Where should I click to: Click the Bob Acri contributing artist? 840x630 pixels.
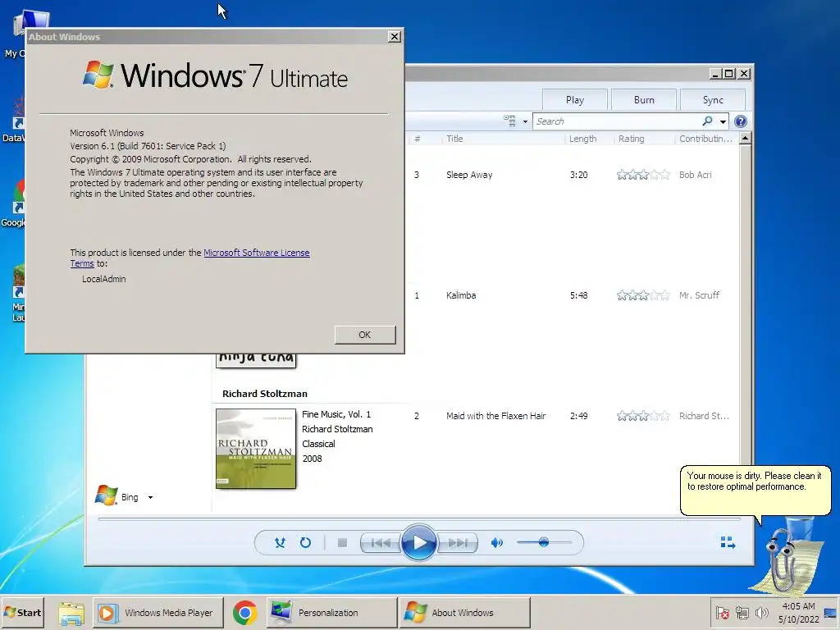pos(695,175)
